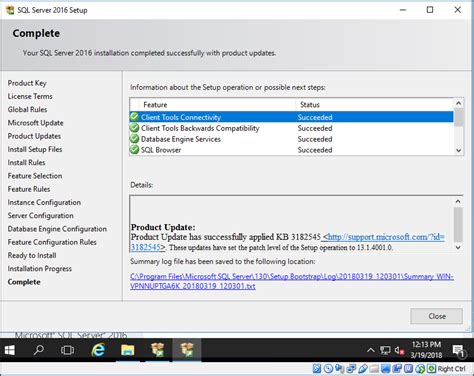Viewport: 474px width, 376px height.
Task: Open File Explorer from the taskbar
Action: click(128, 350)
